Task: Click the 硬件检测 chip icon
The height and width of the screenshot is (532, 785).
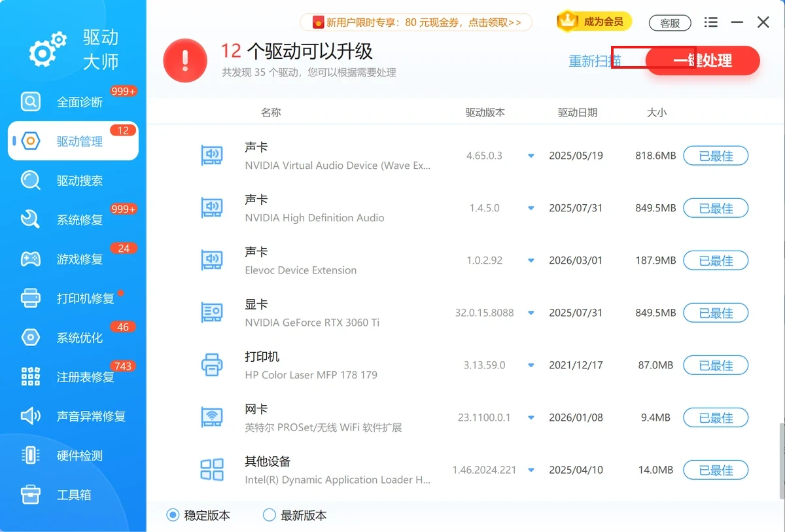Action: (30, 455)
